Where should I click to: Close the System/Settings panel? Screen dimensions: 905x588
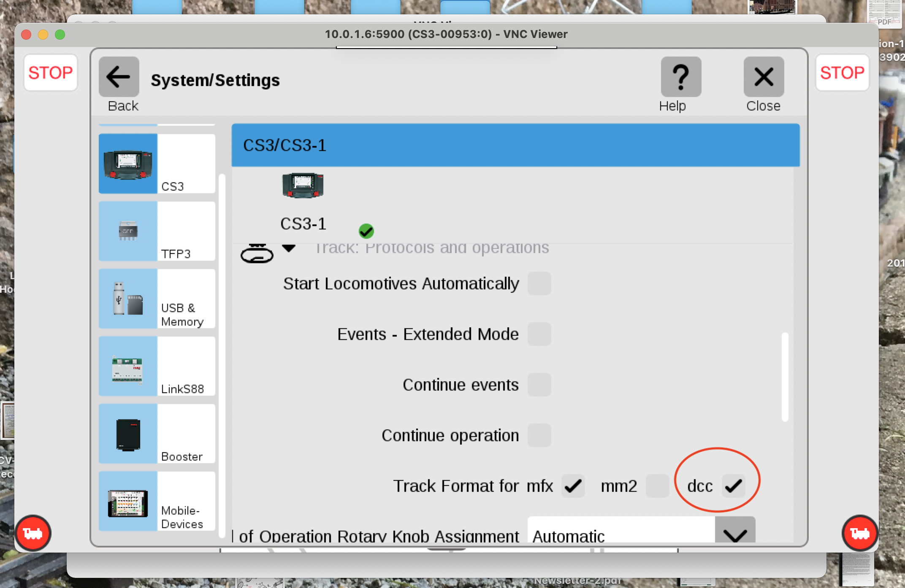click(x=764, y=77)
